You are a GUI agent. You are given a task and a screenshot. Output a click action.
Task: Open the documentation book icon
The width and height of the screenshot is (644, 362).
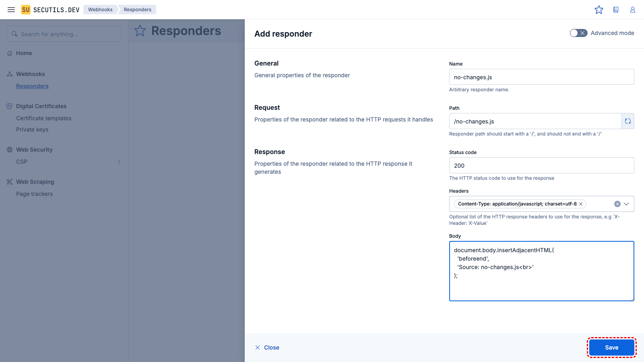616,10
